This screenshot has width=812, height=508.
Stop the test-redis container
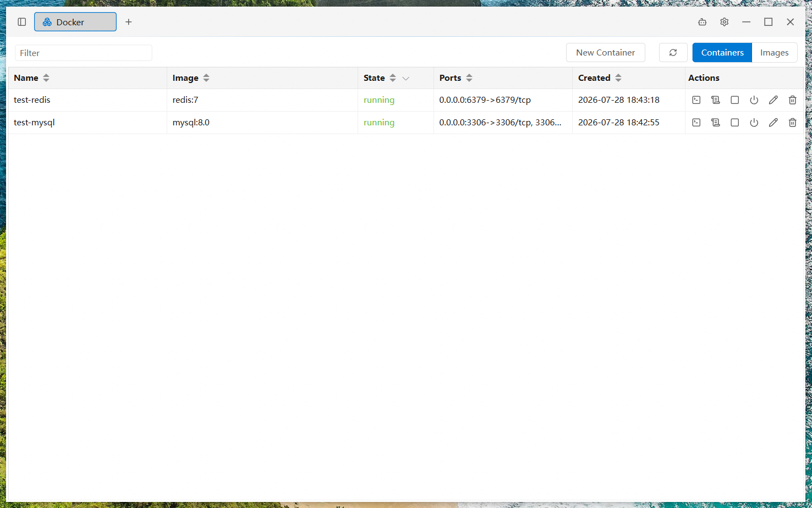pos(734,100)
